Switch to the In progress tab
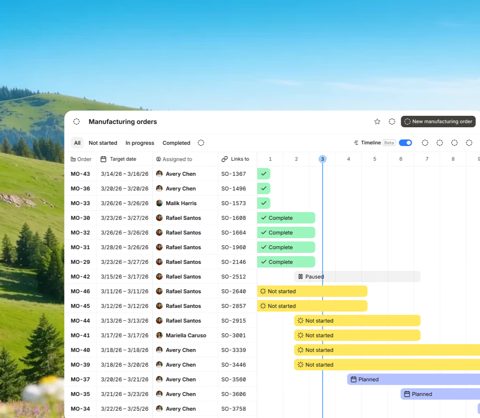 pyautogui.click(x=140, y=143)
